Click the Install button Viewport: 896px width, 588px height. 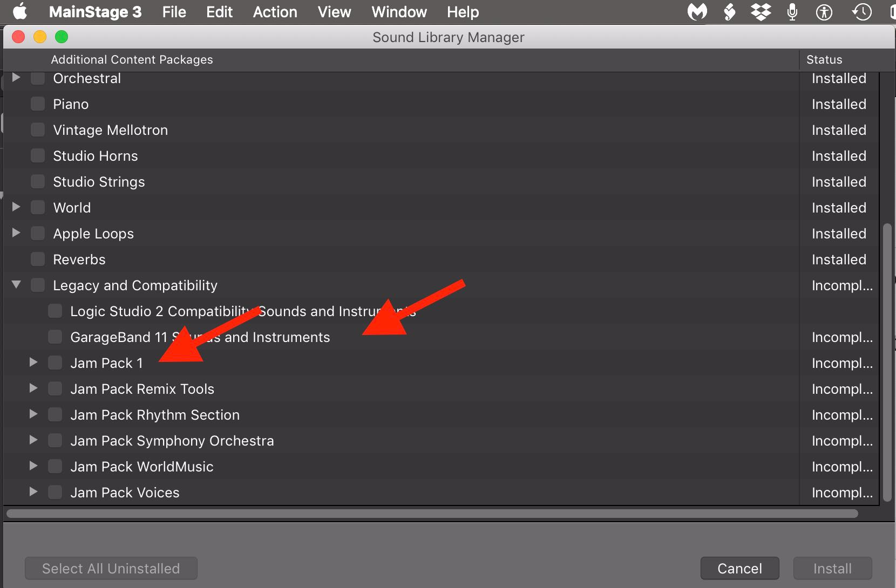(x=832, y=569)
